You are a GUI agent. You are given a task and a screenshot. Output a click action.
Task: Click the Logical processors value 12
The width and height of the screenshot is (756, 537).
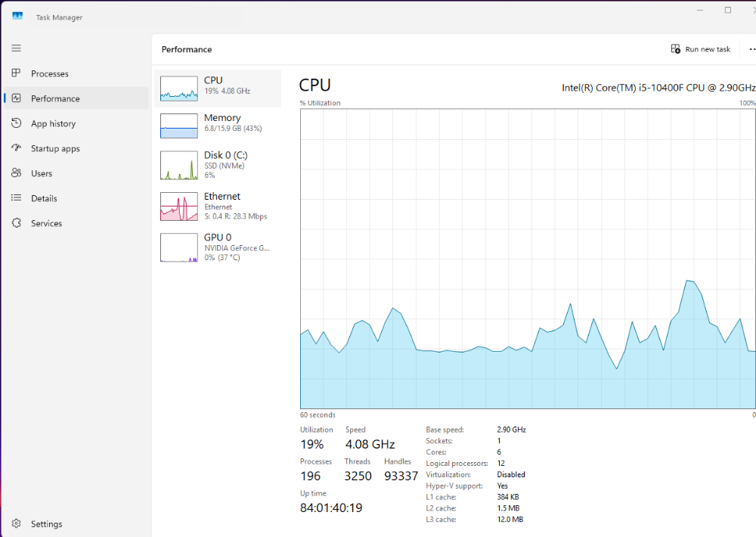[500, 463]
